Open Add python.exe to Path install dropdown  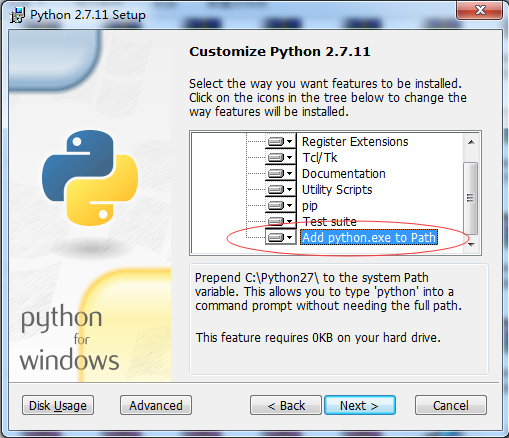pyautogui.click(x=280, y=237)
